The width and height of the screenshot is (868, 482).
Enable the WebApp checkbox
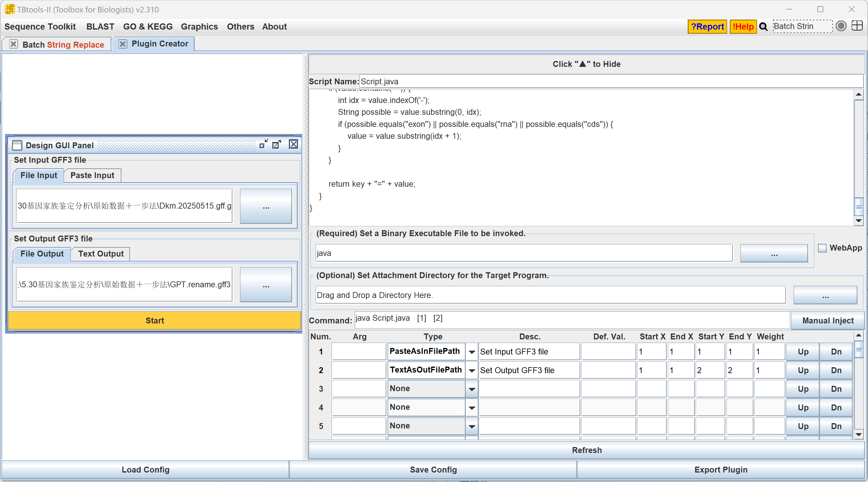[x=822, y=248]
